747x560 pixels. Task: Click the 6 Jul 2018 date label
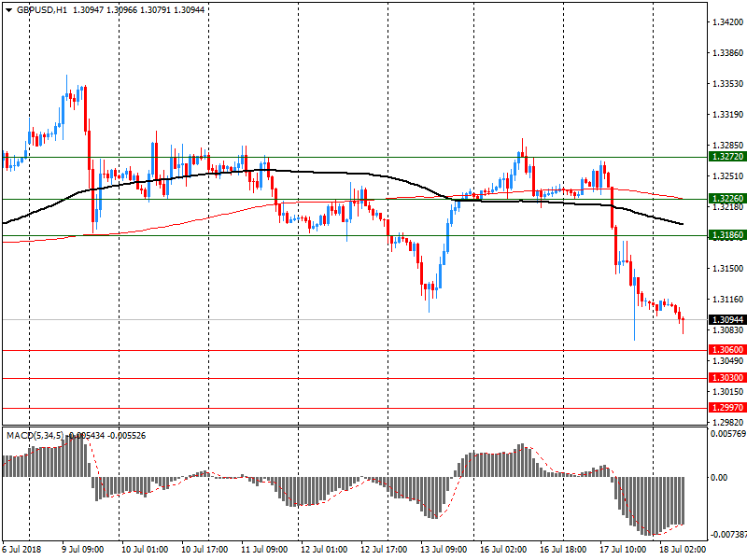pos(22,550)
